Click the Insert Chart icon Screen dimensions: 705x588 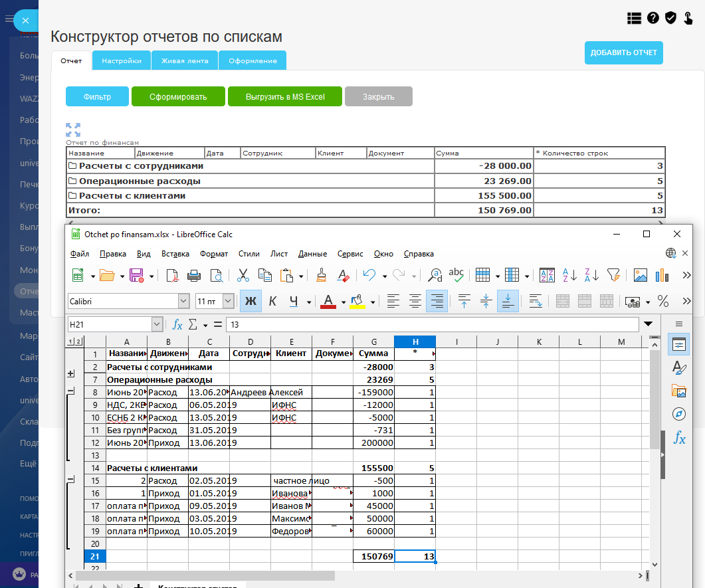pyautogui.click(x=661, y=275)
